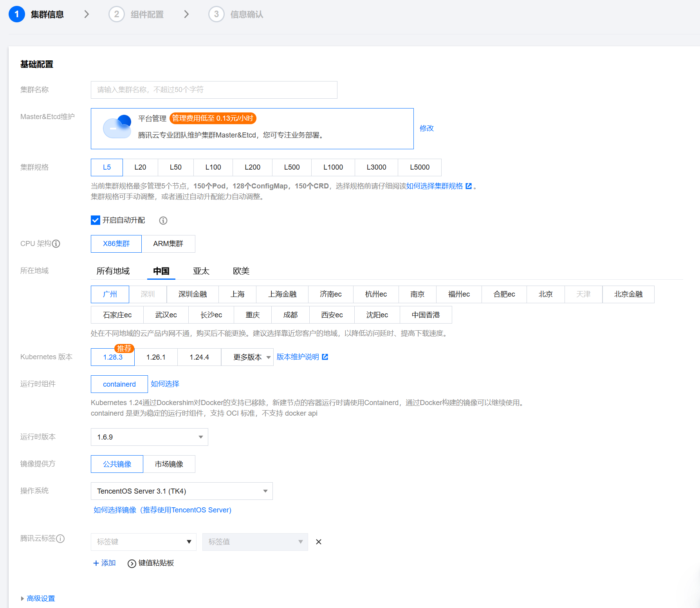This screenshot has width=700, height=608.
Task: Switch to 欧美 region tab
Action: click(241, 271)
